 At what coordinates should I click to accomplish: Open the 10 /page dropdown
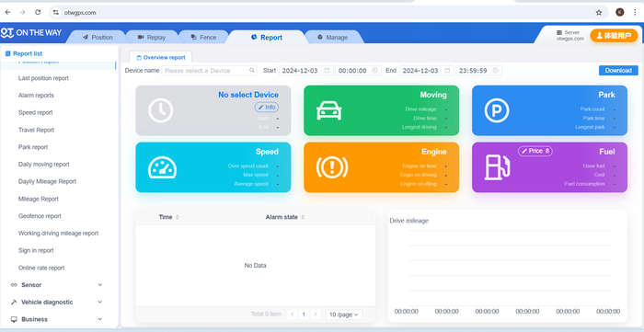point(344,315)
